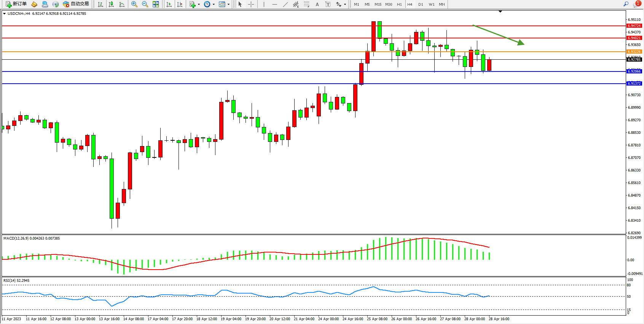Choose the text label tool
This screenshot has height=324, width=644.
(x=317, y=4)
